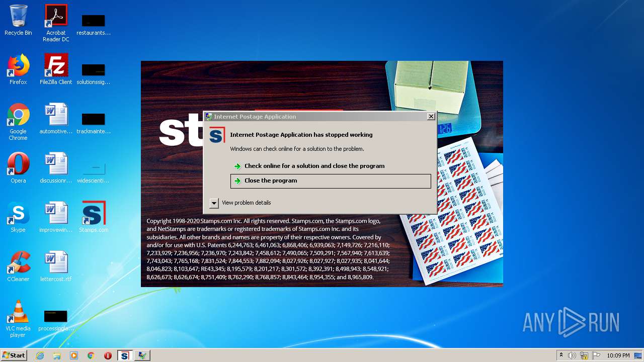The width and height of the screenshot is (644, 362).
Task: Select the improvewin Word document icon
Action: [x=56, y=217]
